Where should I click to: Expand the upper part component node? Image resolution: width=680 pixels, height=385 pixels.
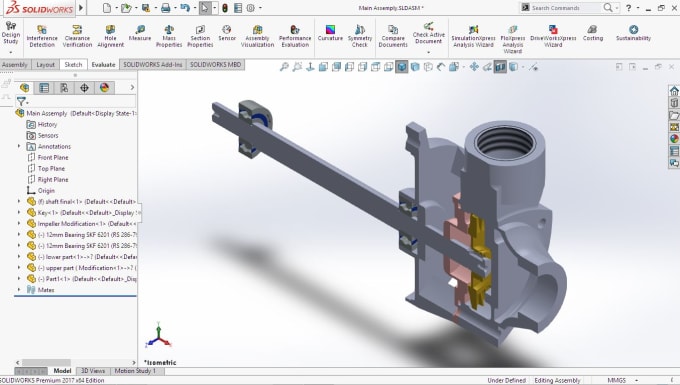click(x=19, y=268)
